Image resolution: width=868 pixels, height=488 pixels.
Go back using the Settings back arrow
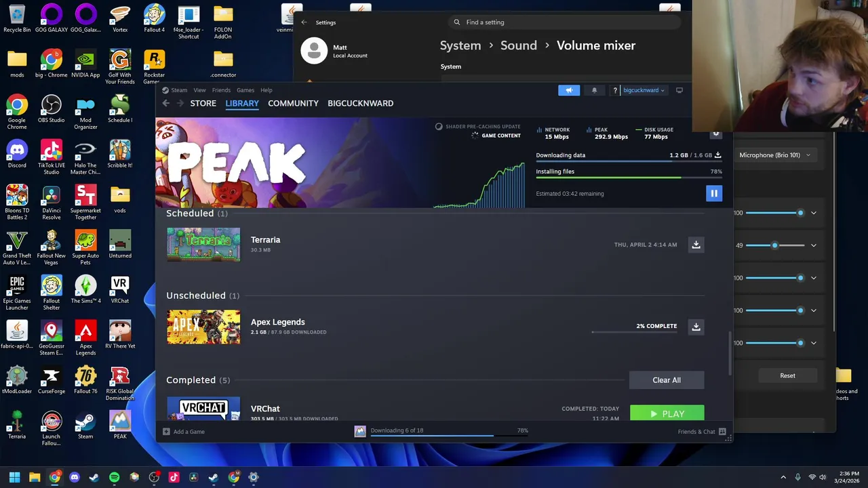304,22
